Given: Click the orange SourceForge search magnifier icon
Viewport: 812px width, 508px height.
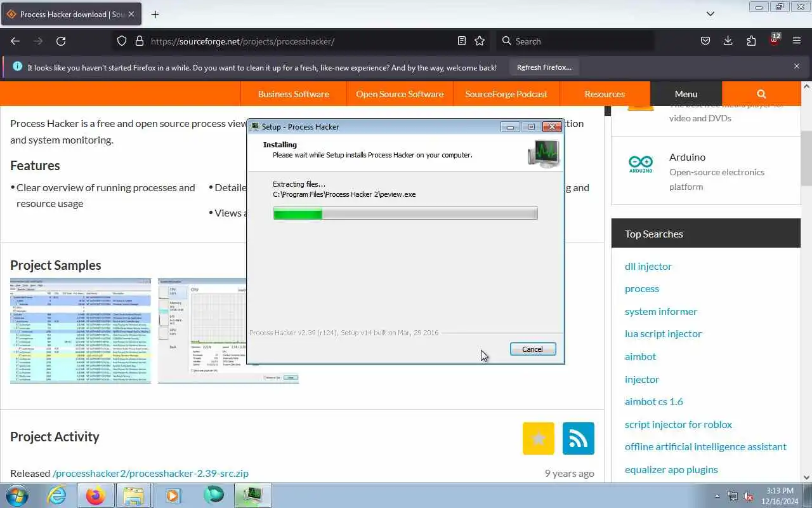Looking at the screenshot, I should coord(761,94).
